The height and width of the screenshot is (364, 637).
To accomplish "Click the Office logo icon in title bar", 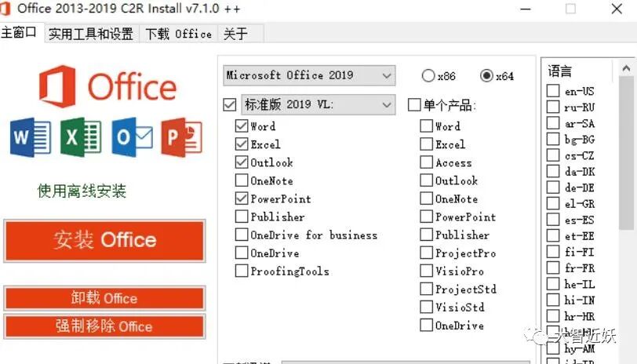I will pyautogui.click(x=4, y=9).
